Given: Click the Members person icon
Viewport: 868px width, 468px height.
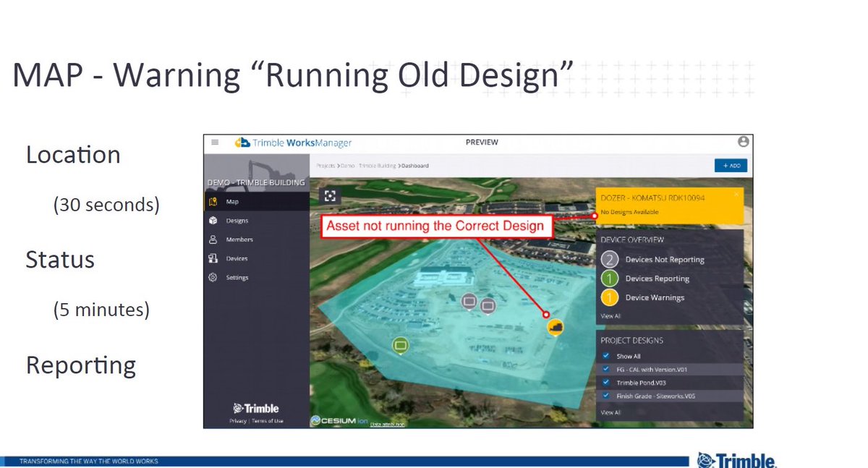Looking at the screenshot, I should point(213,239).
